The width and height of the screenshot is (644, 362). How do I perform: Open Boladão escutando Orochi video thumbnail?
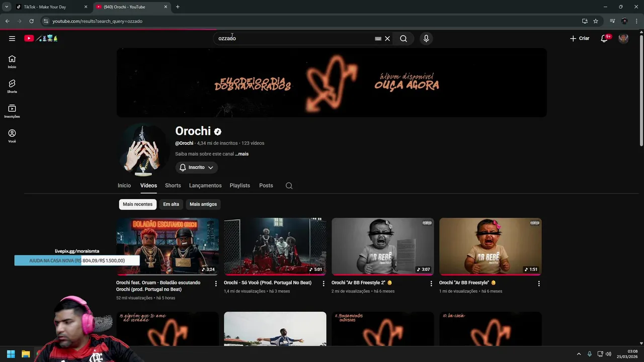pos(168,246)
